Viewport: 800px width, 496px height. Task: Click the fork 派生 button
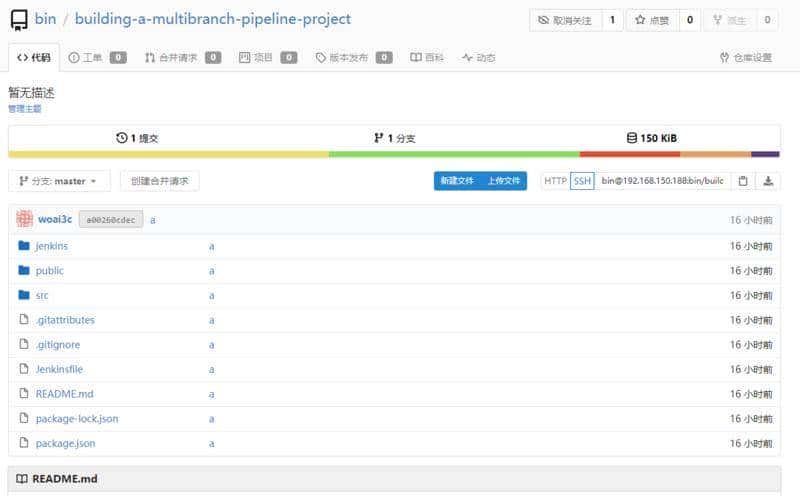click(x=730, y=20)
